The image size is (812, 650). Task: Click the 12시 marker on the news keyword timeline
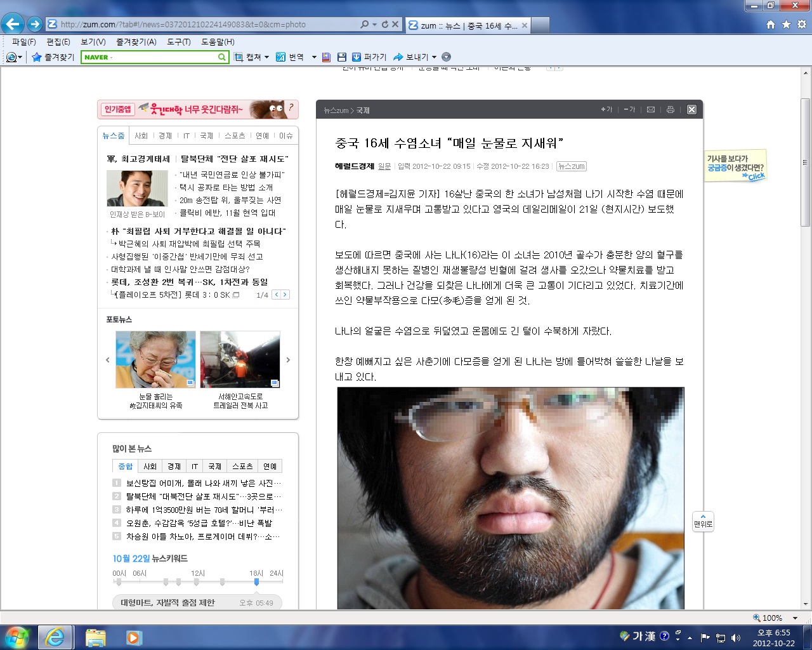(196, 581)
